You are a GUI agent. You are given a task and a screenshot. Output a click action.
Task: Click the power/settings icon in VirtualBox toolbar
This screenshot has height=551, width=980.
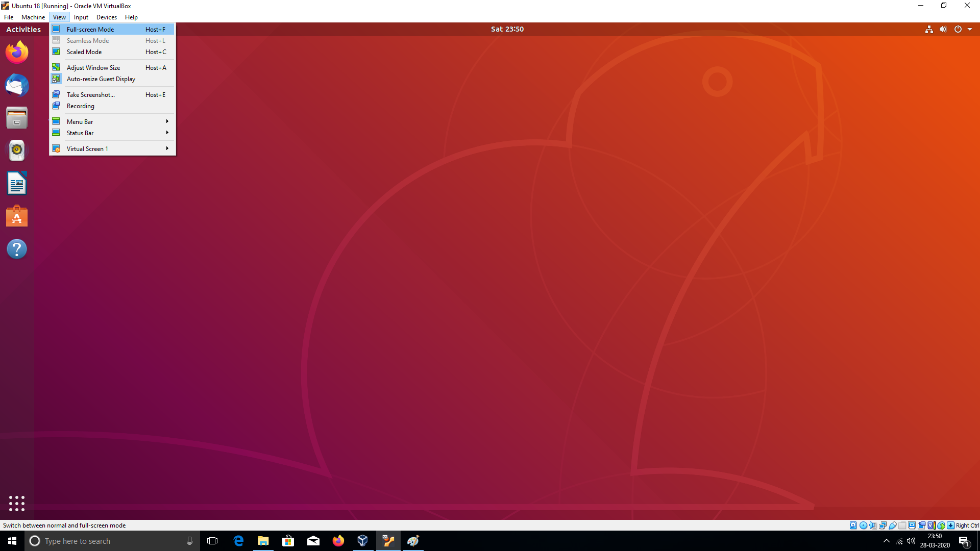[957, 29]
